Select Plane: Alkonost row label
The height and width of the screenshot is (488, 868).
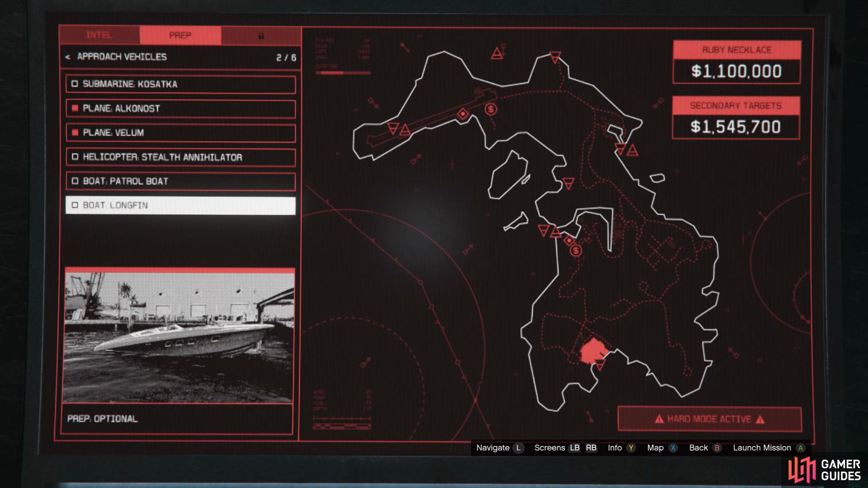tap(121, 108)
